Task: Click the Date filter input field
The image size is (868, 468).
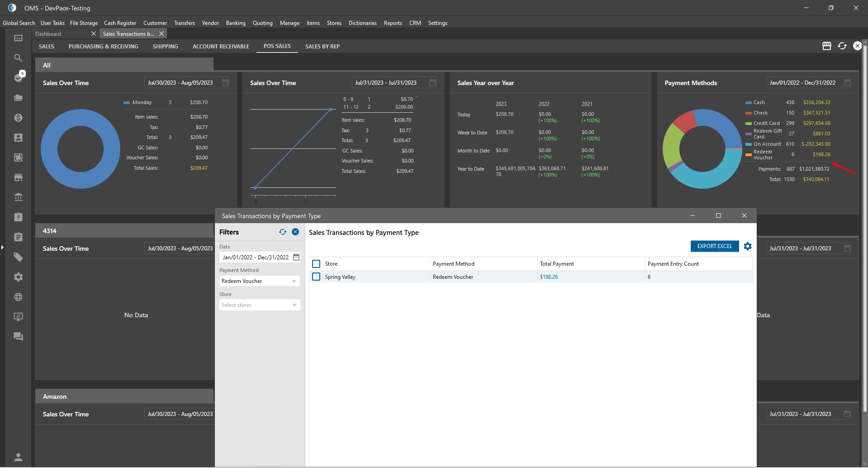Action: [256, 258]
